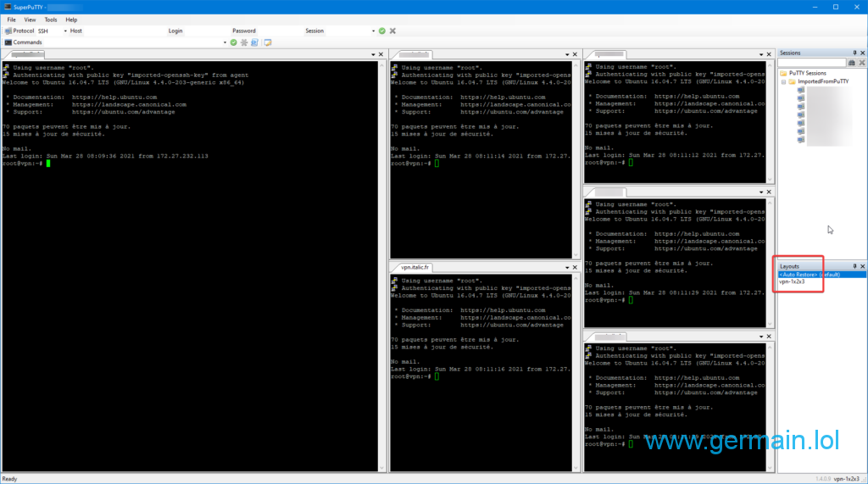Open the Session dropdown arrow

[x=373, y=31]
